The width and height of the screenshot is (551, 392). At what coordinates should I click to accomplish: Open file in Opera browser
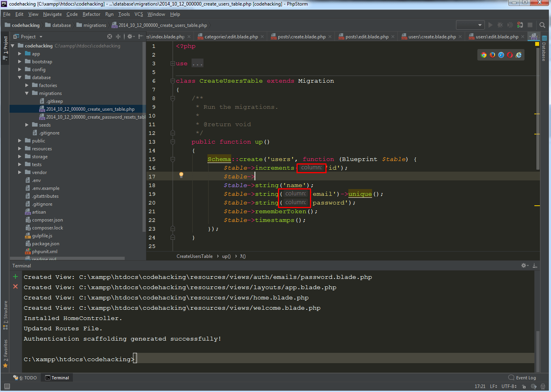pos(510,55)
